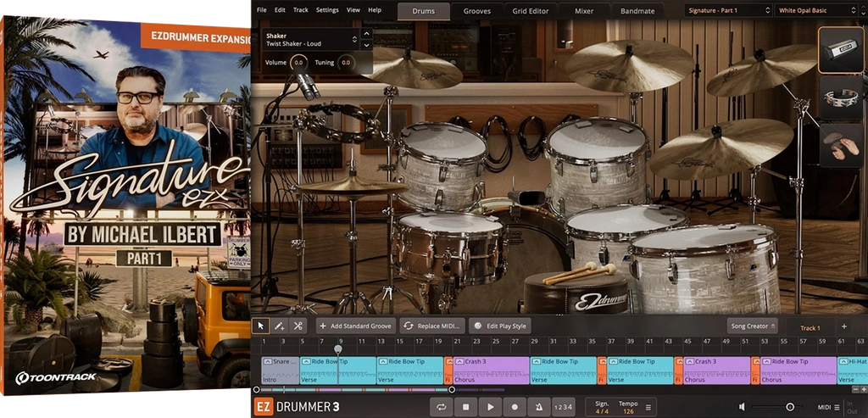Open the Signature - Part 1 library dropdown
The width and height of the screenshot is (868, 418).
(x=727, y=10)
